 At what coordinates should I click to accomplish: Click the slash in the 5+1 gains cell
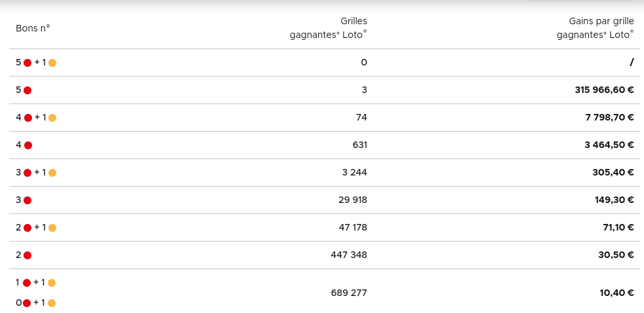click(632, 63)
